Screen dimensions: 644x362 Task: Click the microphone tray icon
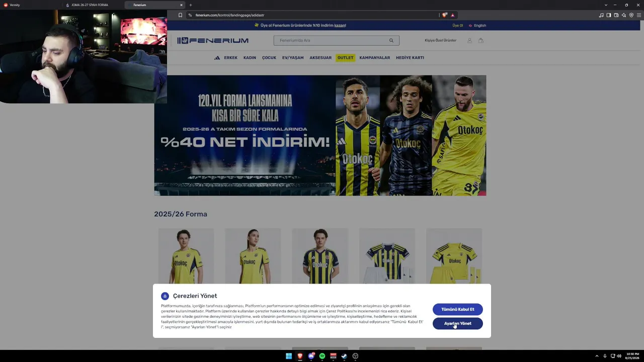[x=605, y=356]
